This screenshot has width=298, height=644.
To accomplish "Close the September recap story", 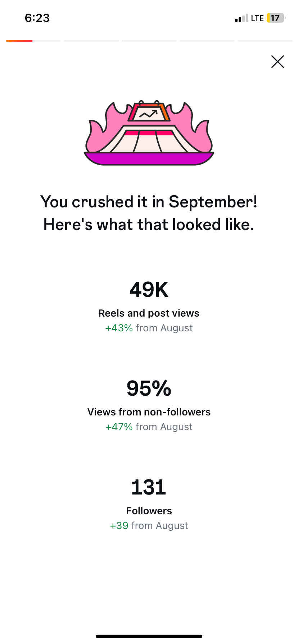I will [277, 62].
